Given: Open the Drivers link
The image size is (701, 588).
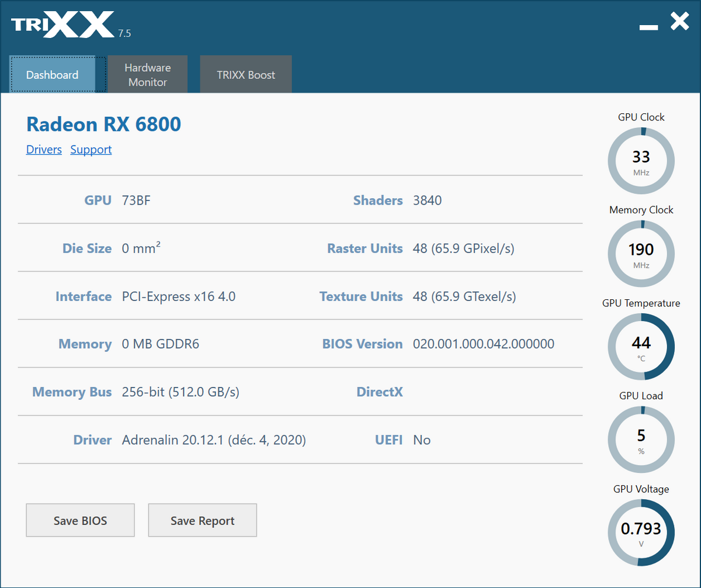Looking at the screenshot, I should (44, 150).
